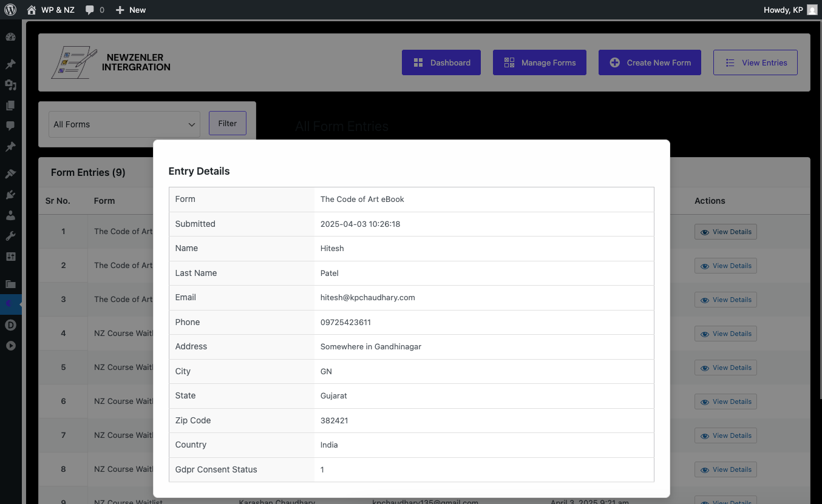Click the Filter button
Viewport: 822px width, 504px height.
pyautogui.click(x=228, y=123)
